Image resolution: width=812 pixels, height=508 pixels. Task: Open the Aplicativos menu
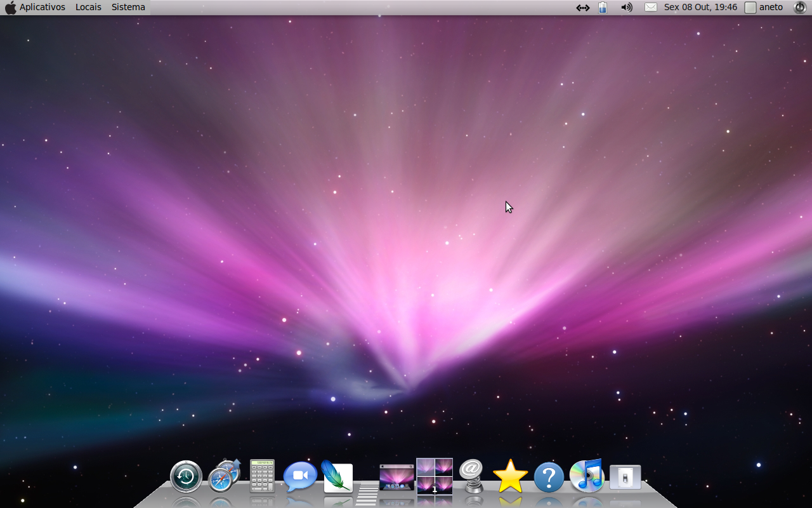coord(43,7)
